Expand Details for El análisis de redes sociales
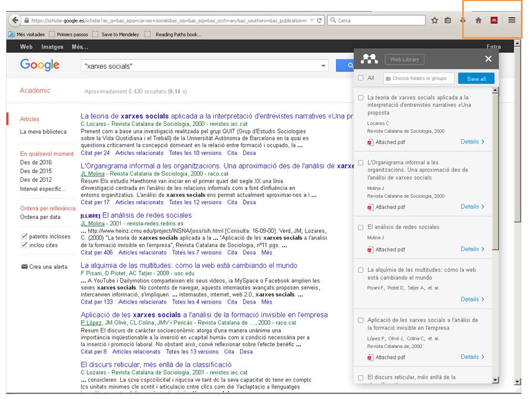 click(x=472, y=249)
